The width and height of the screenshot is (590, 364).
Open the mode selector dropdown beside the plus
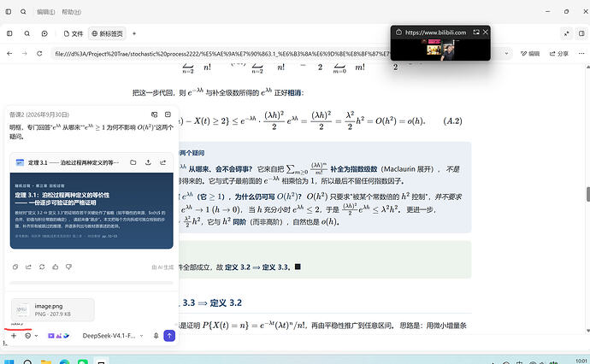pos(32,336)
